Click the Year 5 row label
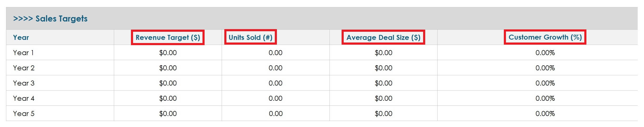Image resolution: width=644 pixels, height=127 pixels. click(24, 114)
